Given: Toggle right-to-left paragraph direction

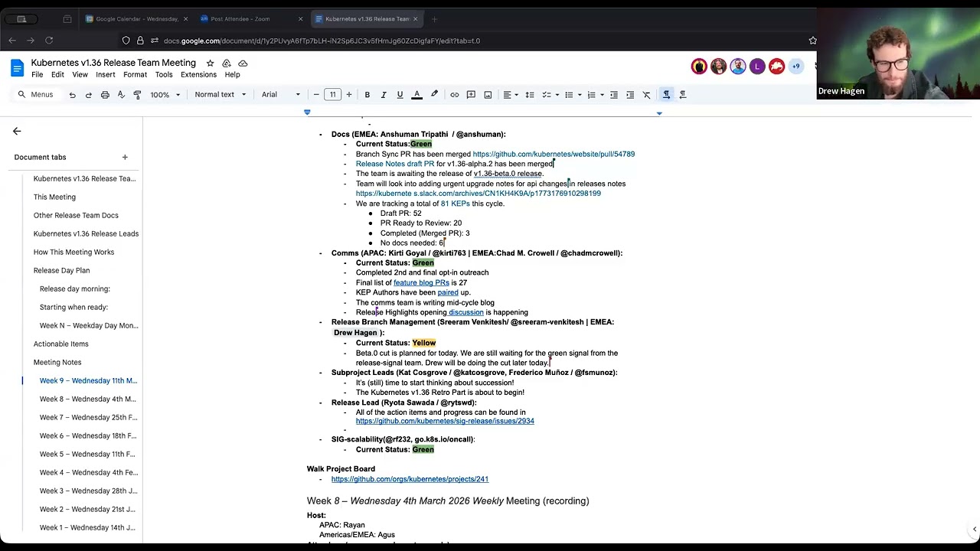Looking at the screenshot, I should 683,95.
